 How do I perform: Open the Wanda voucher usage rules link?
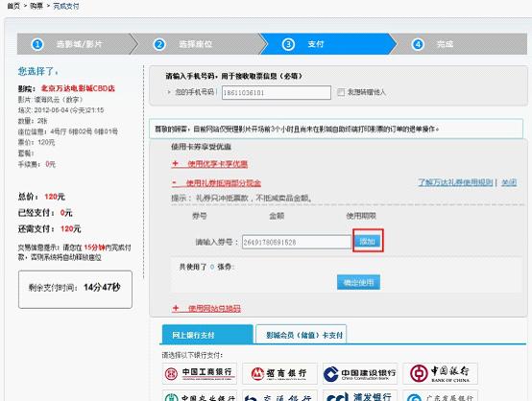pos(455,182)
